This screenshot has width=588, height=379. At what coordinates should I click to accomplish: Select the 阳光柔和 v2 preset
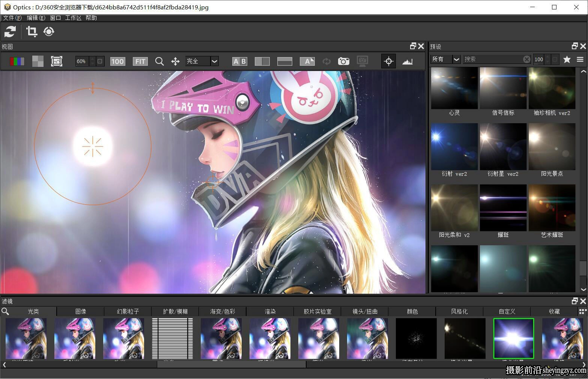click(x=454, y=208)
